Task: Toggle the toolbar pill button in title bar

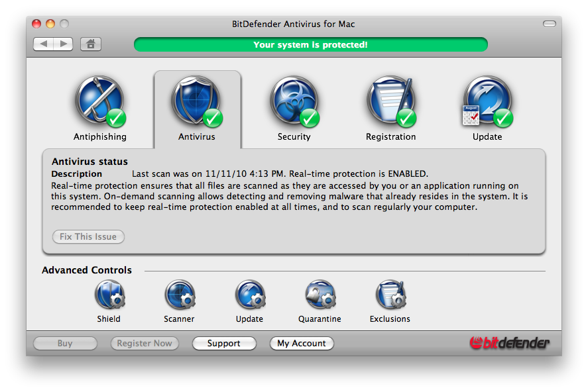Action: [x=550, y=24]
